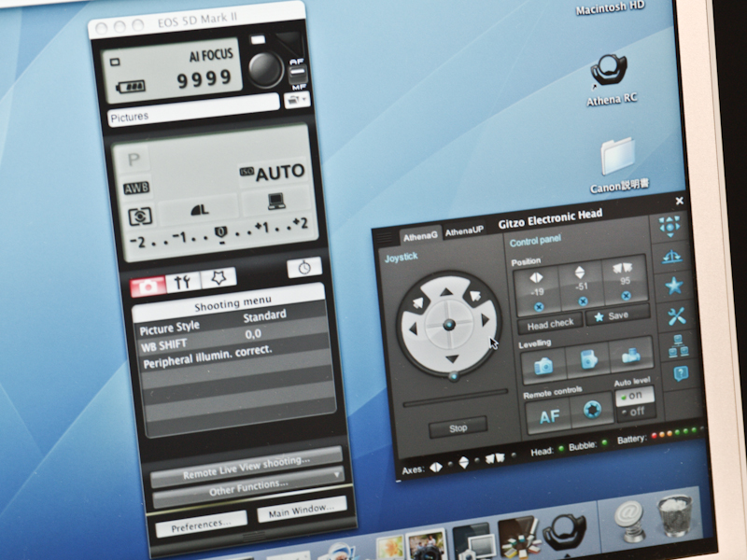Click the round shutter release button
Image resolution: width=747 pixels, height=560 pixels.
265,69
